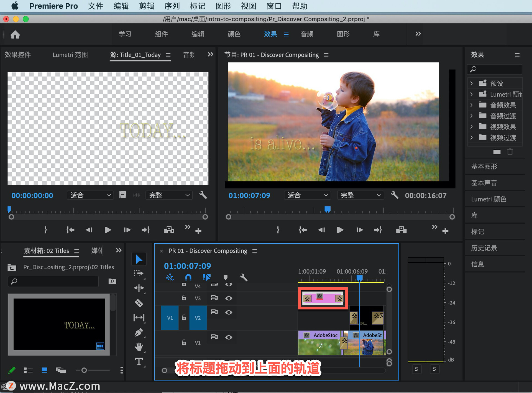Expand the 视频效果 folder

[471, 127]
